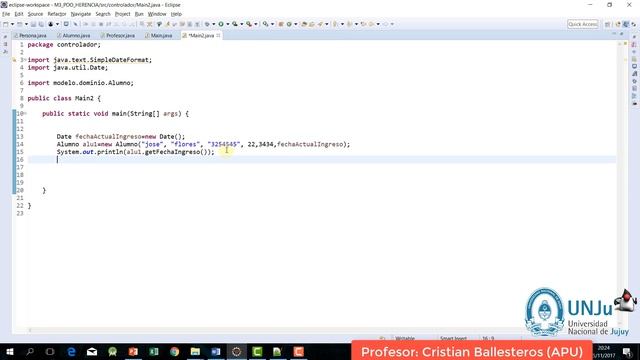Image resolution: width=640 pixels, height=360 pixels.
Task: Click the fechaActualIngreso variable on line 13
Action: coord(108,136)
